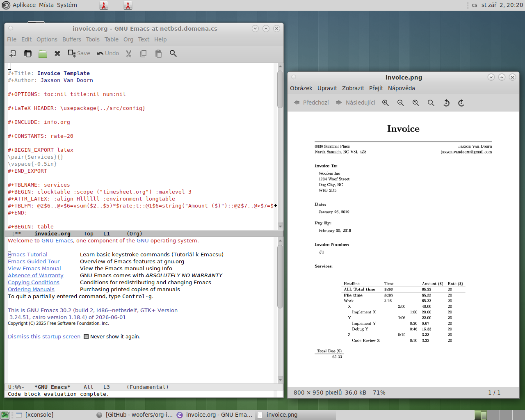Click the first red launcher icon in top panel
The height and width of the screenshot is (420, 525).
point(104,5)
